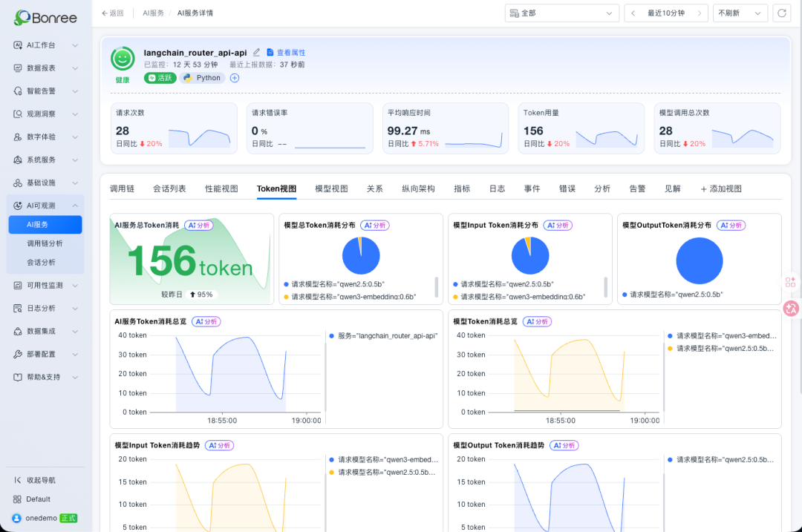
Task: Toggle the qwen3-embed legend in 模型Token消耗总览
Action: [x=722, y=336]
